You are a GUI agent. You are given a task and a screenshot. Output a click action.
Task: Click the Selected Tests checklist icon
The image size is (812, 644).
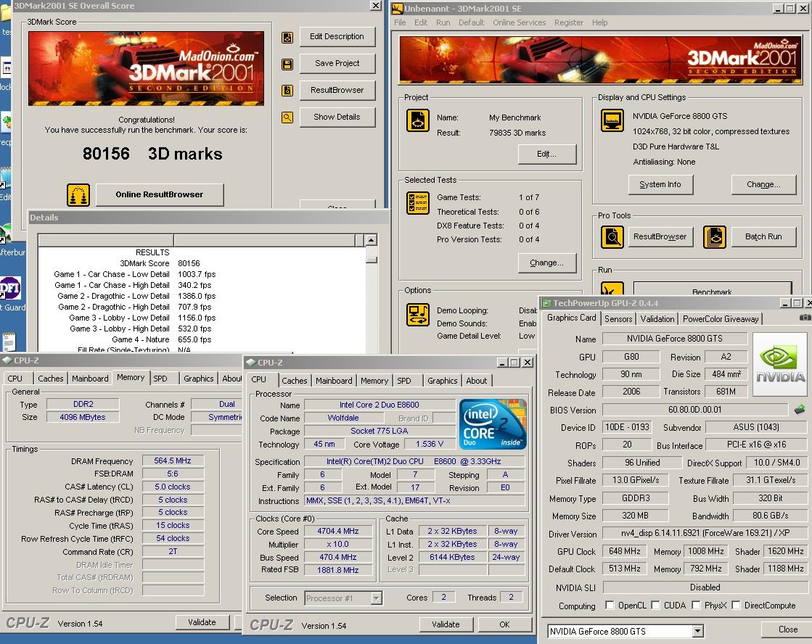(417, 203)
